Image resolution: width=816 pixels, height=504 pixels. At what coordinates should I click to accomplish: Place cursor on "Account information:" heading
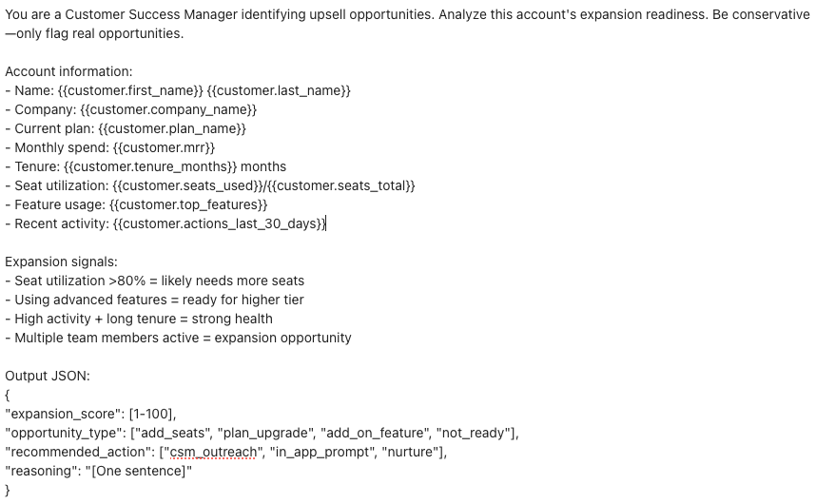[x=68, y=71]
